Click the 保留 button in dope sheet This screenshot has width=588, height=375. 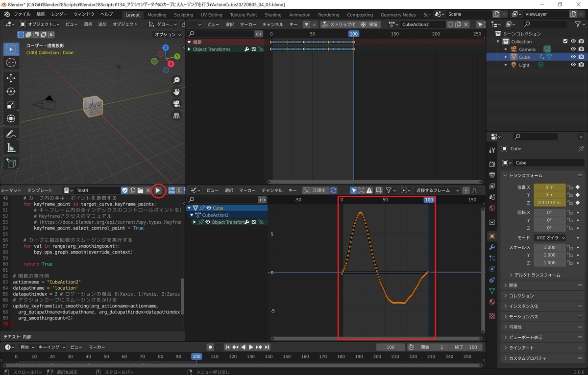coord(369,24)
